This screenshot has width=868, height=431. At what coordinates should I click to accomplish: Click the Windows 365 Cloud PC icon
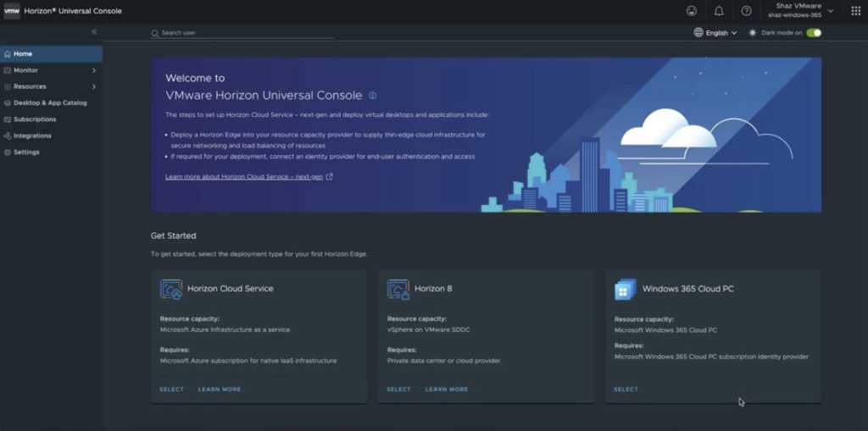coord(626,290)
